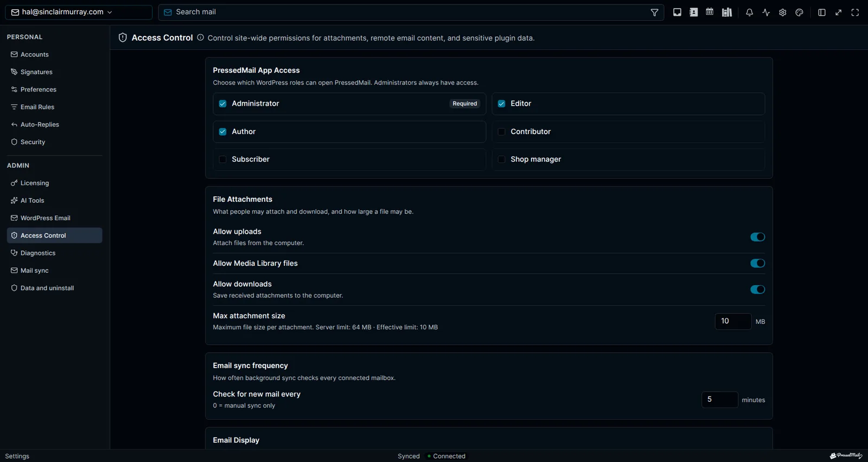Go to Security settings
Viewport: 868px width, 462px height.
click(54, 142)
